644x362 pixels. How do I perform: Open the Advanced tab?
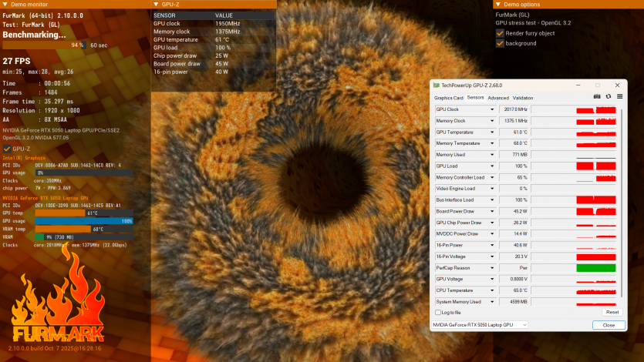pos(497,98)
